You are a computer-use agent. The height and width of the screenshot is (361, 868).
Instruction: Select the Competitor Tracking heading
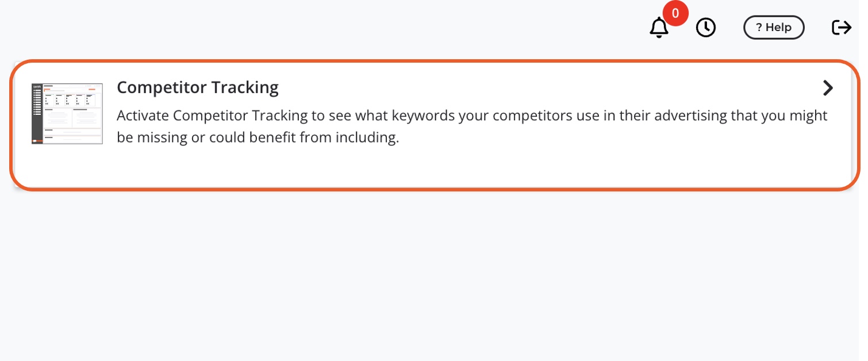coord(197,87)
